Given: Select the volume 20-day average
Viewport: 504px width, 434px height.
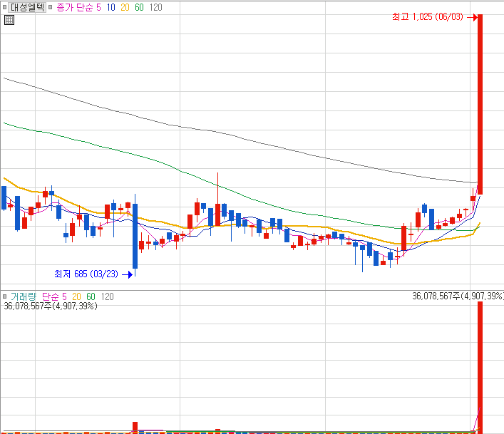Looking at the screenshot, I should pyautogui.click(x=76, y=296).
